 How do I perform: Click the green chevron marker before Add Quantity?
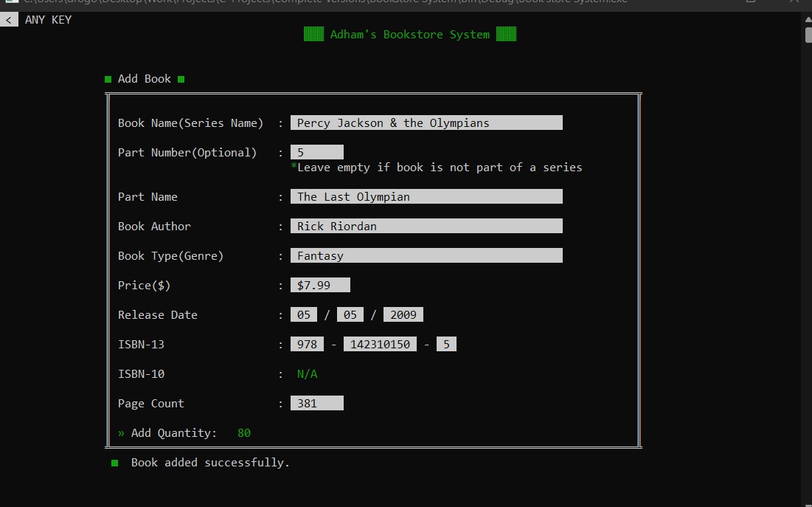coord(121,433)
